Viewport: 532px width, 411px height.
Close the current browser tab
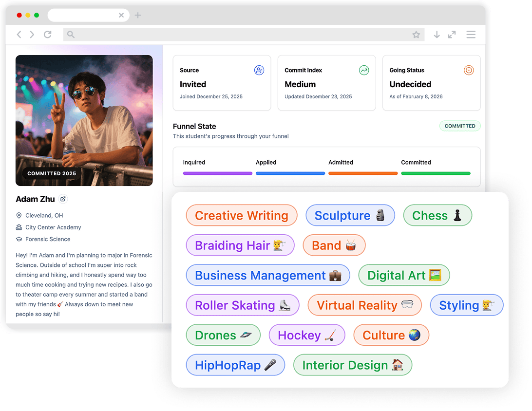coord(121,15)
